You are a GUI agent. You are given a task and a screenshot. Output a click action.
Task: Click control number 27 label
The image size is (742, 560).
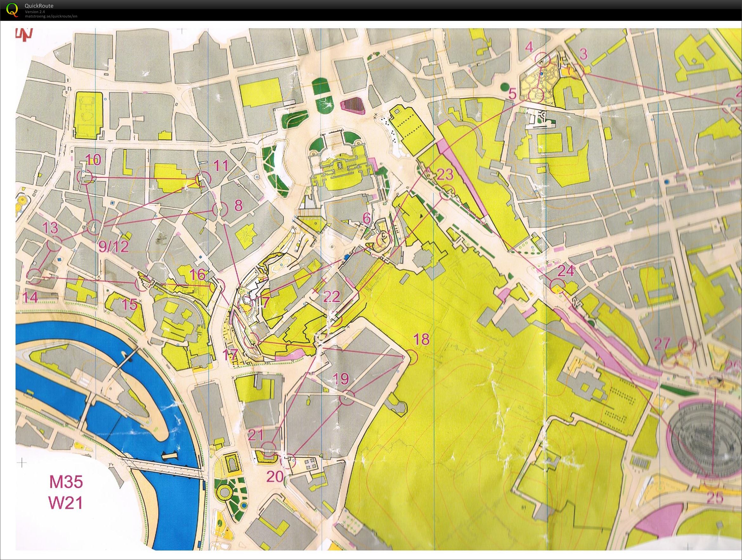coord(662,344)
